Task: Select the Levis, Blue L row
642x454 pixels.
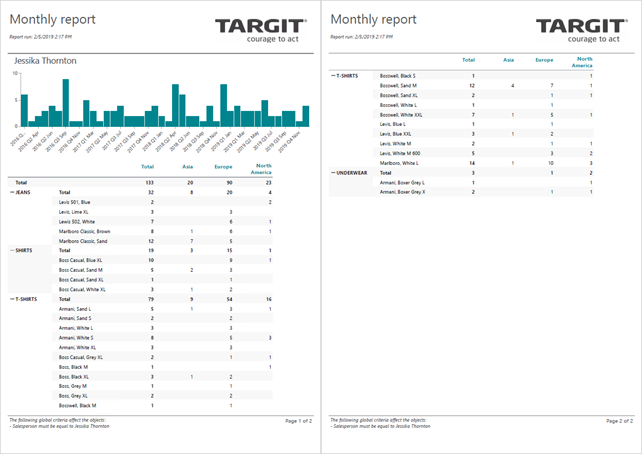Action: coord(483,124)
